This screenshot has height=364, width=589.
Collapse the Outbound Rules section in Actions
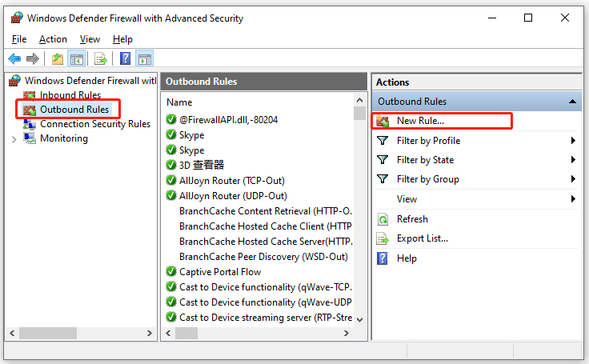(572, 102)
